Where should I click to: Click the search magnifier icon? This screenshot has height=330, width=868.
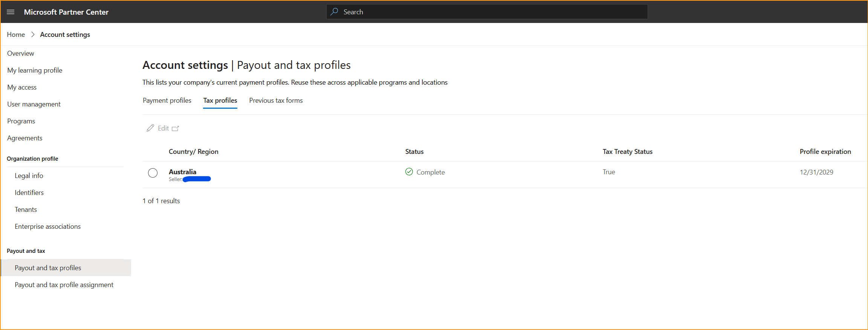[x=334, y=12]
